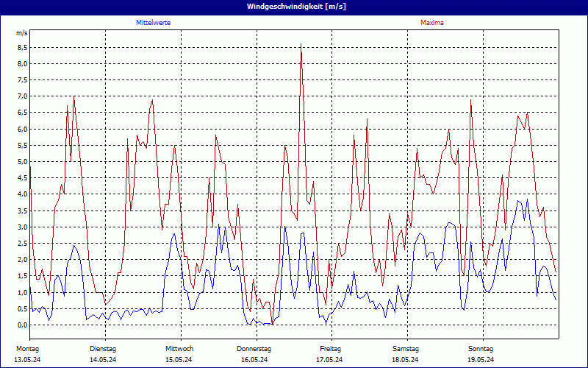Select the red Maxima legend label

pos(431,23)
